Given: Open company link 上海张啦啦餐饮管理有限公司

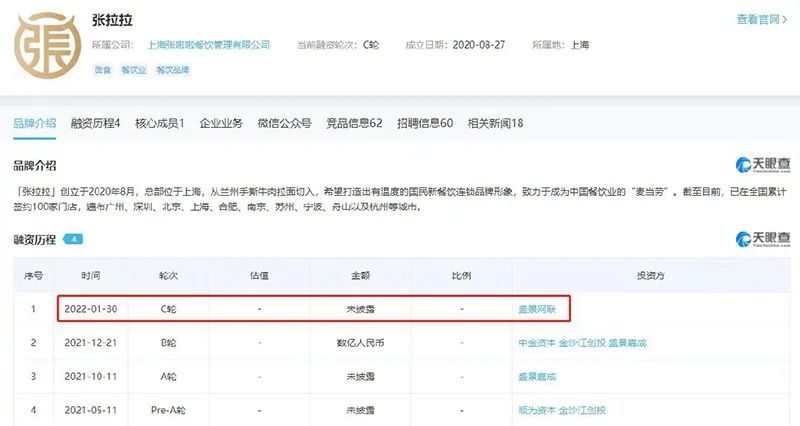Looking at the screenshot, I should coord(209,45).
